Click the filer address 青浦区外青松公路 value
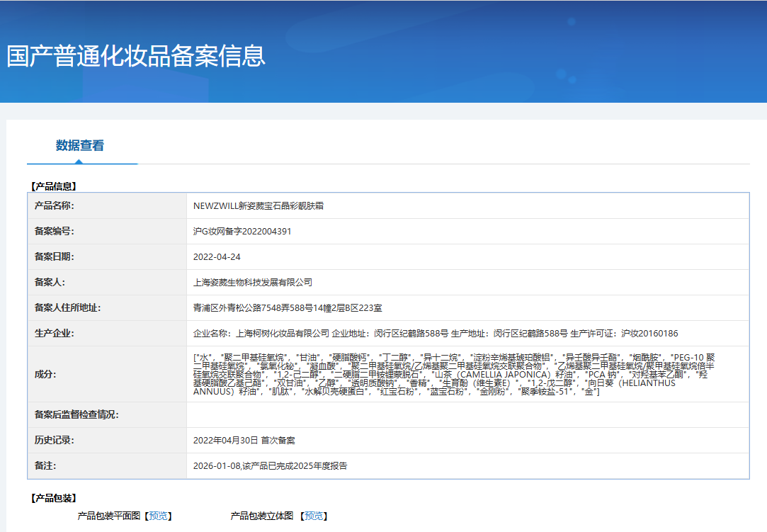Screen dimensions: 767x532 (x=288, y=308)
